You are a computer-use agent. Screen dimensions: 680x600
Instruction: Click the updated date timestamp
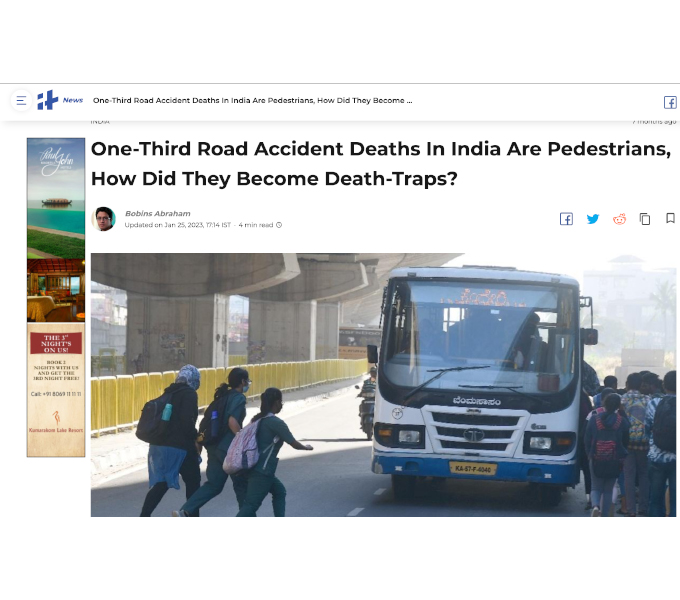(x=177, y=225)
